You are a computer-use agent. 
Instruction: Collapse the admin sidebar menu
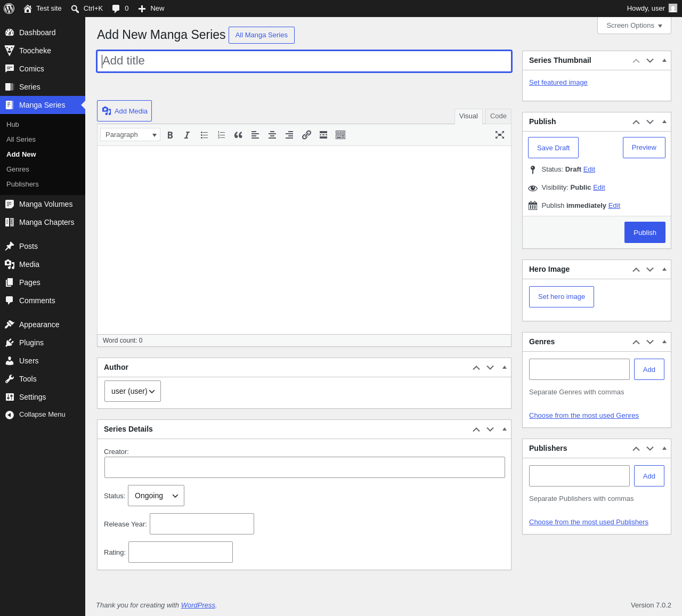[43, 415]
